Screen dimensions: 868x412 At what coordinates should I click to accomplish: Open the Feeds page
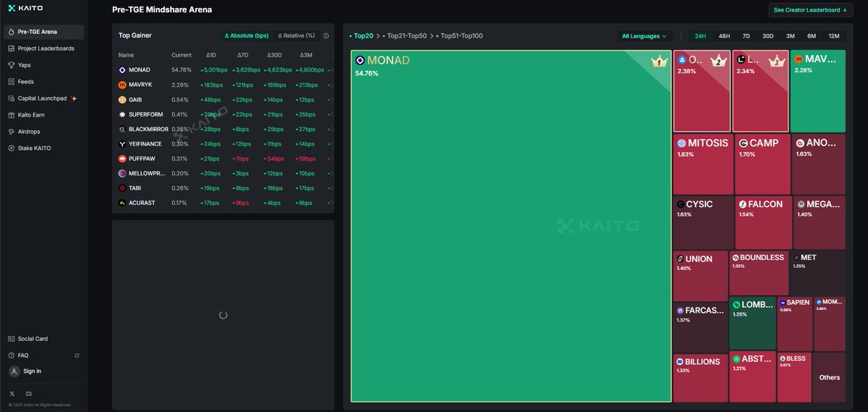[x=43, y=82]
